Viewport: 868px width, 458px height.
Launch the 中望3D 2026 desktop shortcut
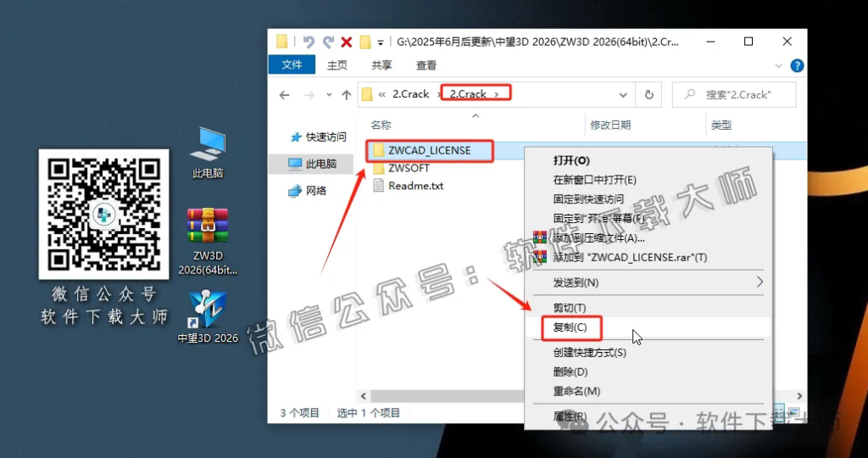point(208,316)
